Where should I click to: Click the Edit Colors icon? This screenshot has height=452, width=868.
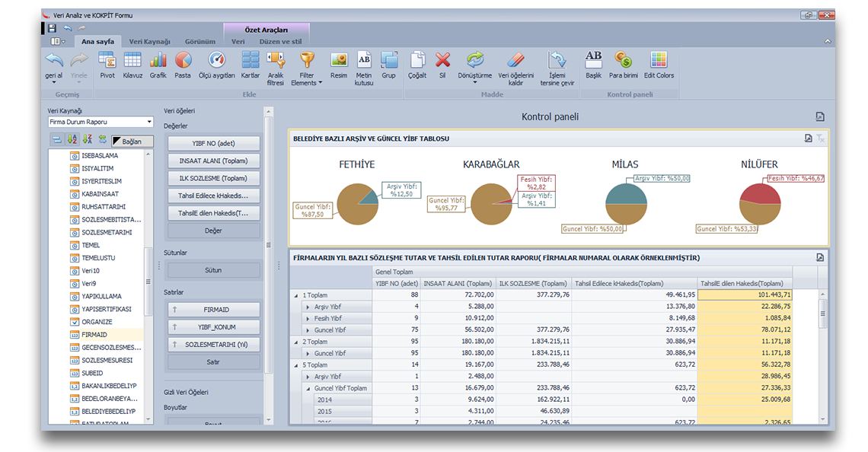click(659, 64)
